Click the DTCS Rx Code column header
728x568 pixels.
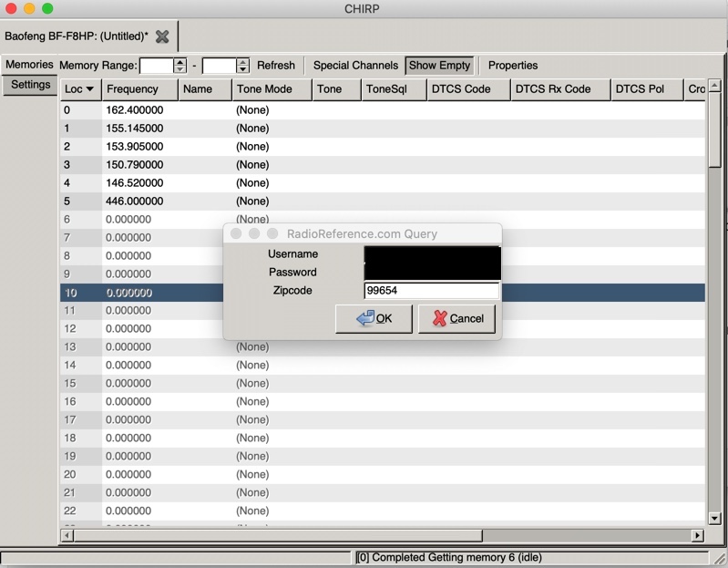coord(560,89)
